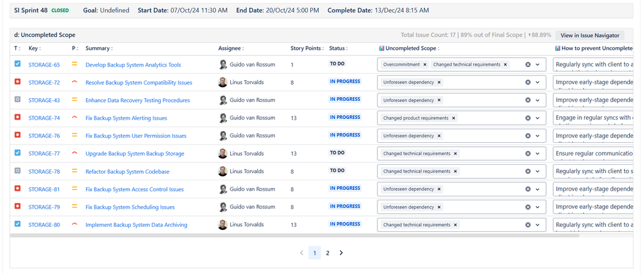Clear all scope tags for STORAGE-79

[528, 207]
